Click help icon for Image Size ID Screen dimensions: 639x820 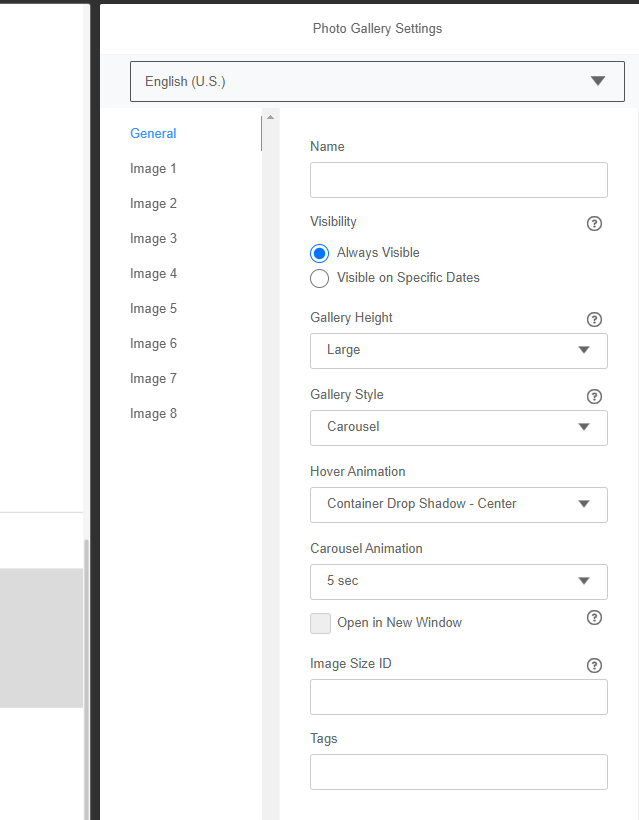pyautogui.click(x=594, y=665)
